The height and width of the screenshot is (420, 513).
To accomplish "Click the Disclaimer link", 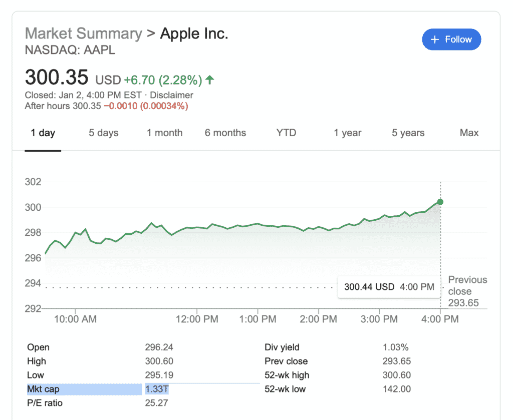I will tap(171, 95).
